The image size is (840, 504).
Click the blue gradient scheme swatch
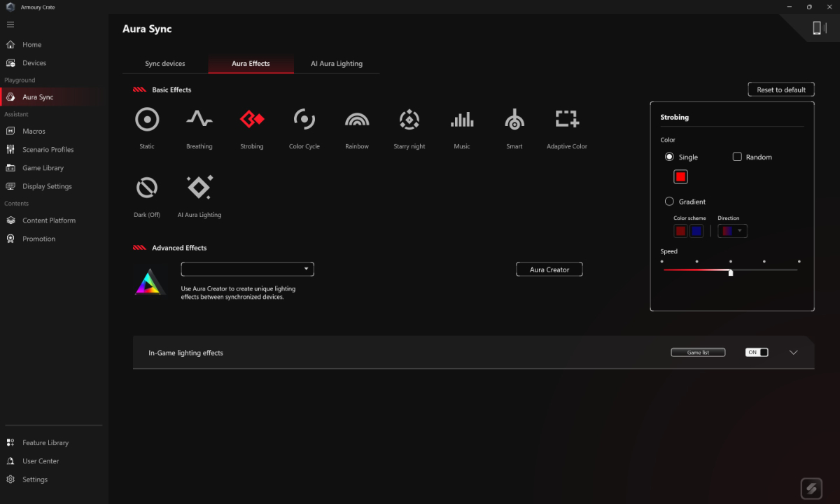(696, 231)
